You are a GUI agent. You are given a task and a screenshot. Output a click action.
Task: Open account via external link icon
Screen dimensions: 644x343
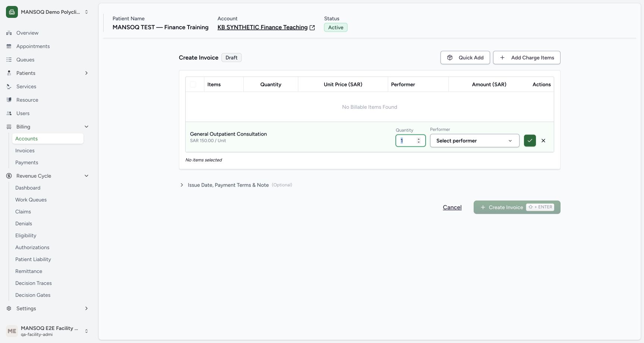coord(312,28)
